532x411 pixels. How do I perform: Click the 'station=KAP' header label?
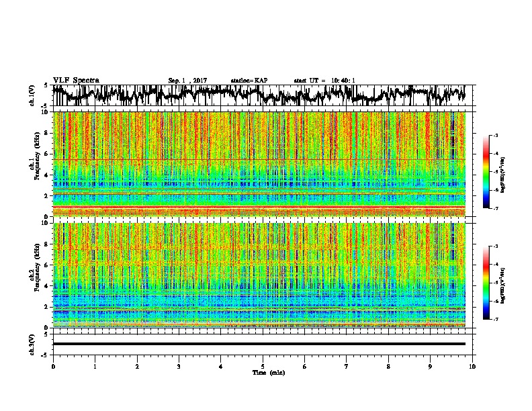[249, 81]
